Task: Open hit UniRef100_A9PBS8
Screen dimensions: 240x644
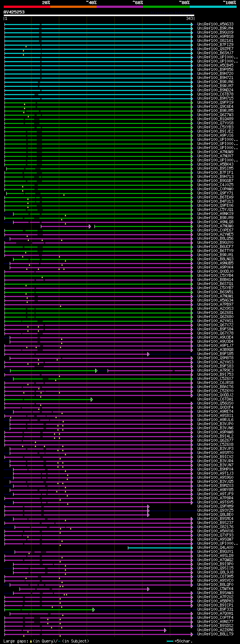Action: pos(215,37)
